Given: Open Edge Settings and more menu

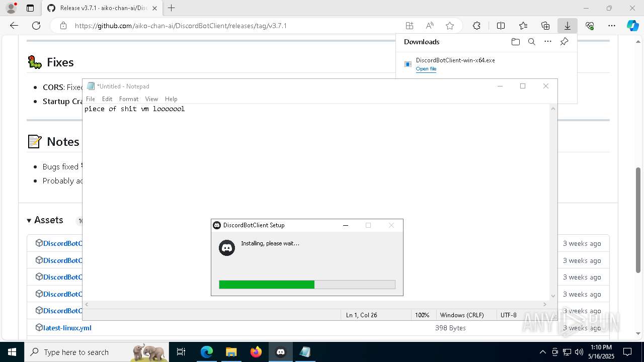Looking at the screenshot, I should pos(612,26).
